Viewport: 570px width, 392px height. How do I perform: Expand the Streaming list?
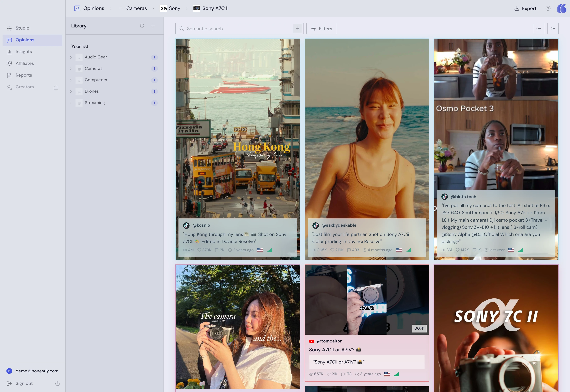(71, 103)
